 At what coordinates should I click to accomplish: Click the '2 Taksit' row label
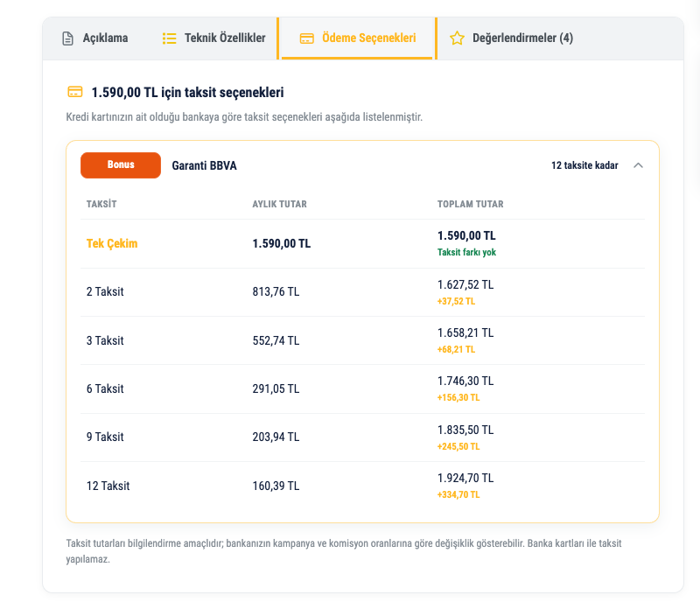[x=105, y=292]
